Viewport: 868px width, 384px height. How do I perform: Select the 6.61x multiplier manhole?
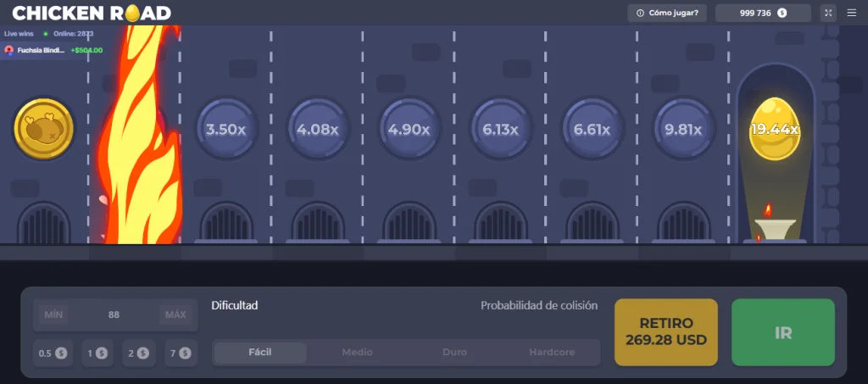pos(592,130)
